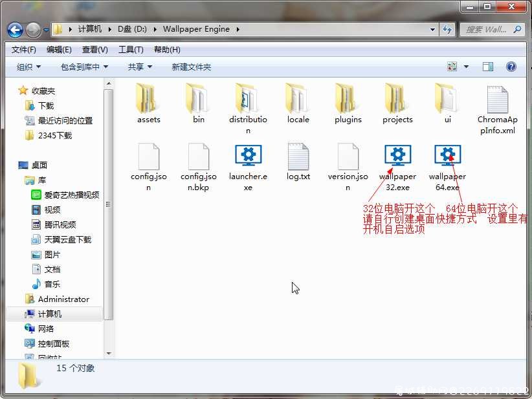Select the projects folder
Image resolution: width=532 pixels, height=399 pixels.
pyautogui.click(x=397, y=103)
